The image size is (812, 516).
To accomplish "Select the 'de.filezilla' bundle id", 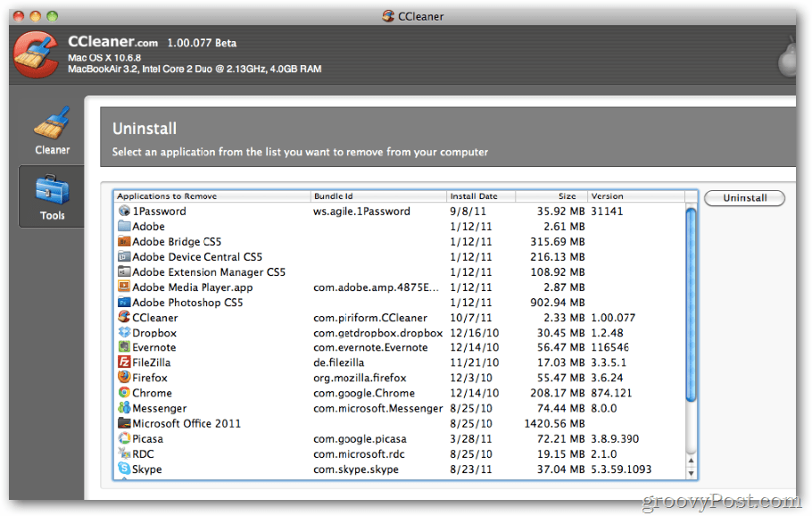I will click(339, 362).
